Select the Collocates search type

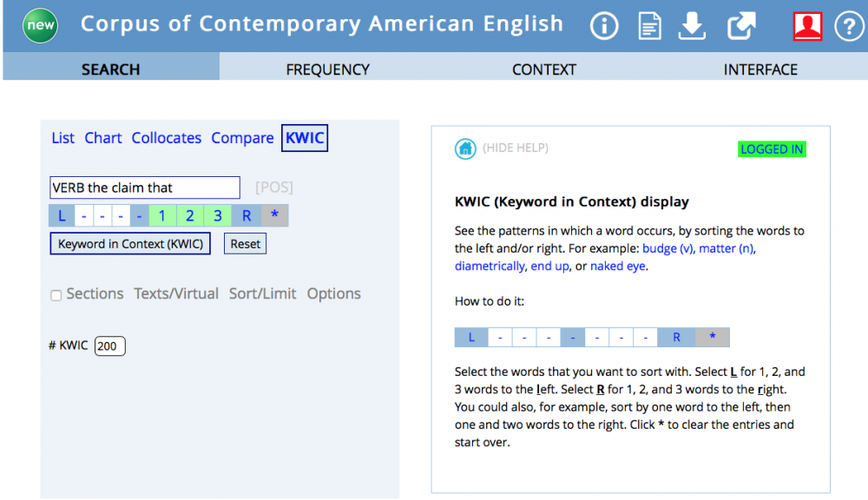coord(166,138)
